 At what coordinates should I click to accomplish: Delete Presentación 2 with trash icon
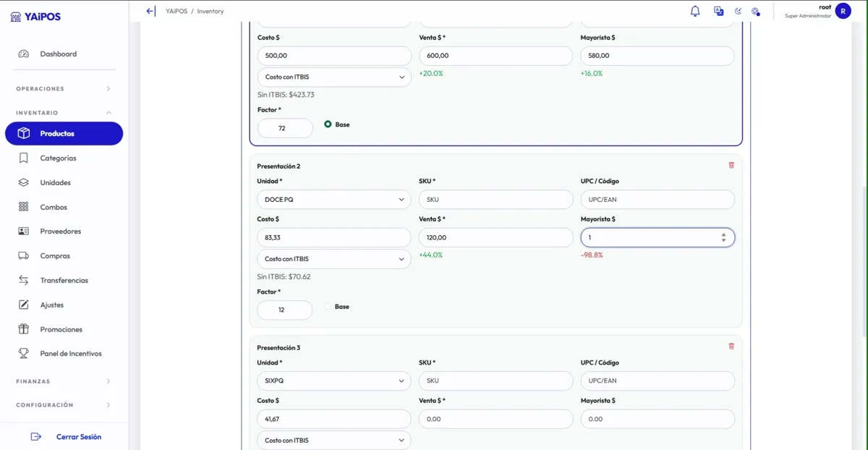(731, 165)
